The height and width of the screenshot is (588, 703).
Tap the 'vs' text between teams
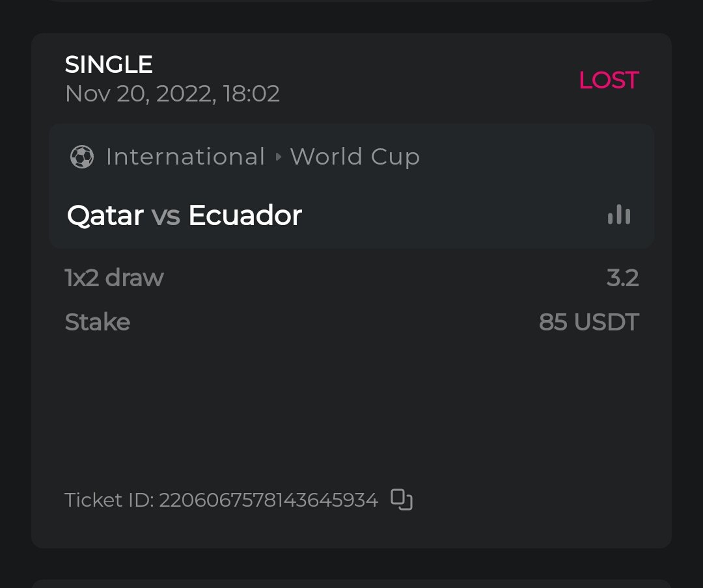click(165, 215)
